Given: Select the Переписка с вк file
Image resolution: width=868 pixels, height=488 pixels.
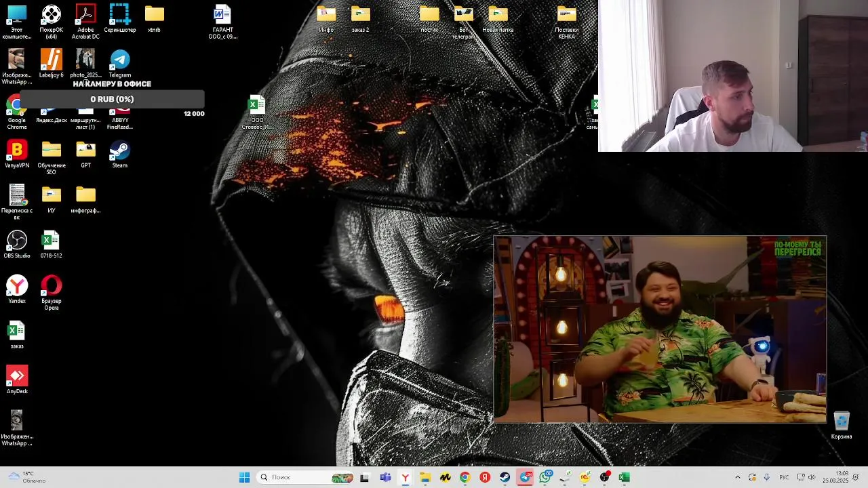Looking at the screenshot, I should pyautogui.click(x=17, y=202).
